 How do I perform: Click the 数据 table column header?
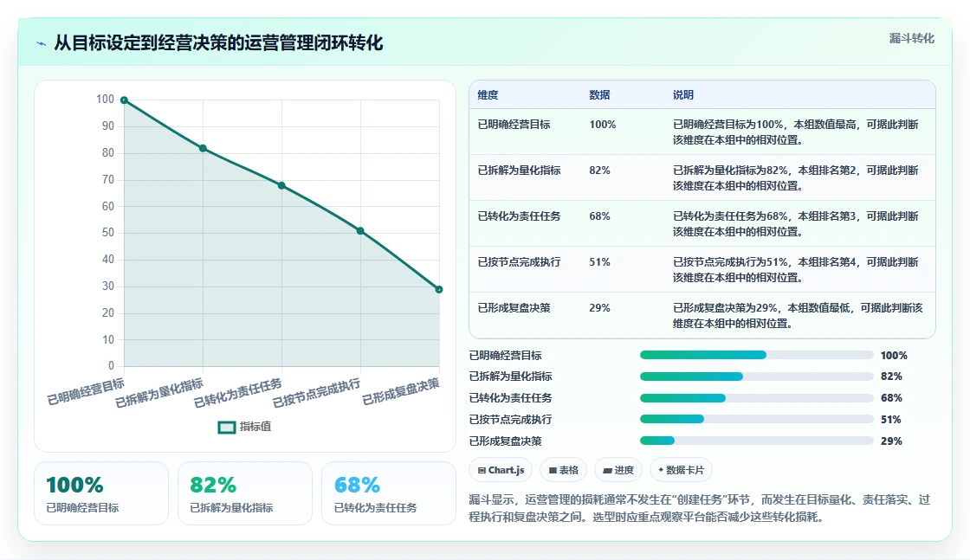point(599,94)
